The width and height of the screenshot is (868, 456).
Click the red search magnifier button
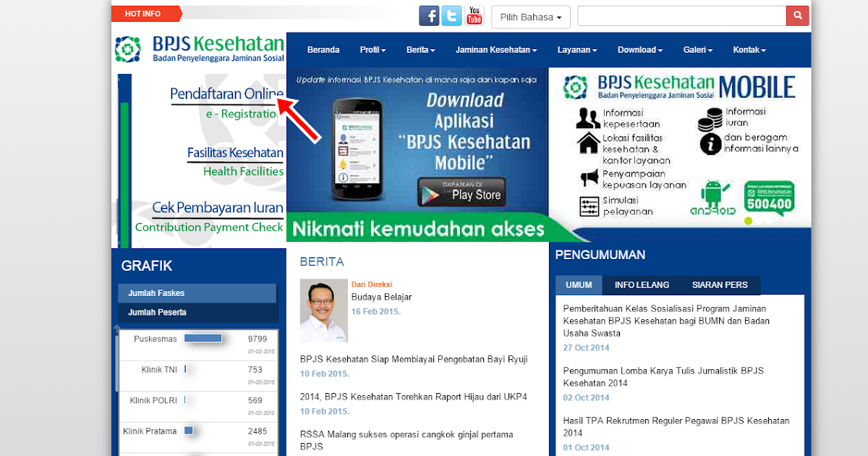(798, 15)
